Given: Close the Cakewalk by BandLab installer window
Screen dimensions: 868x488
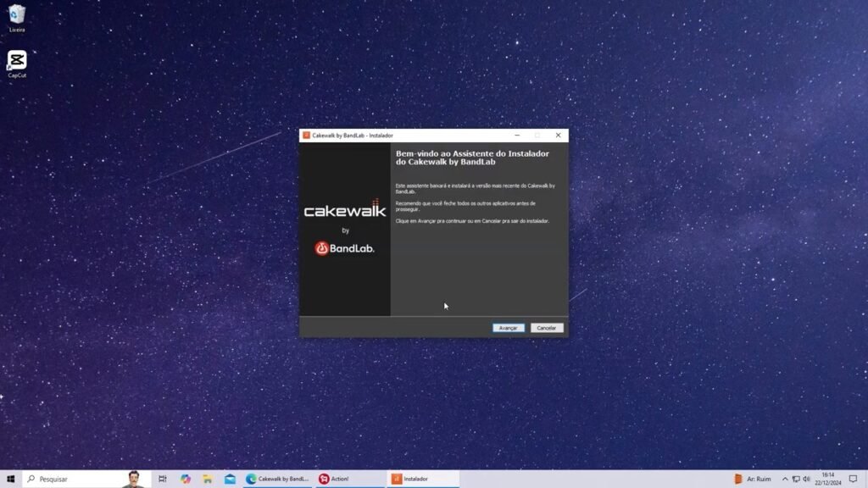Looking at the screenshot, I should [558, 136].
